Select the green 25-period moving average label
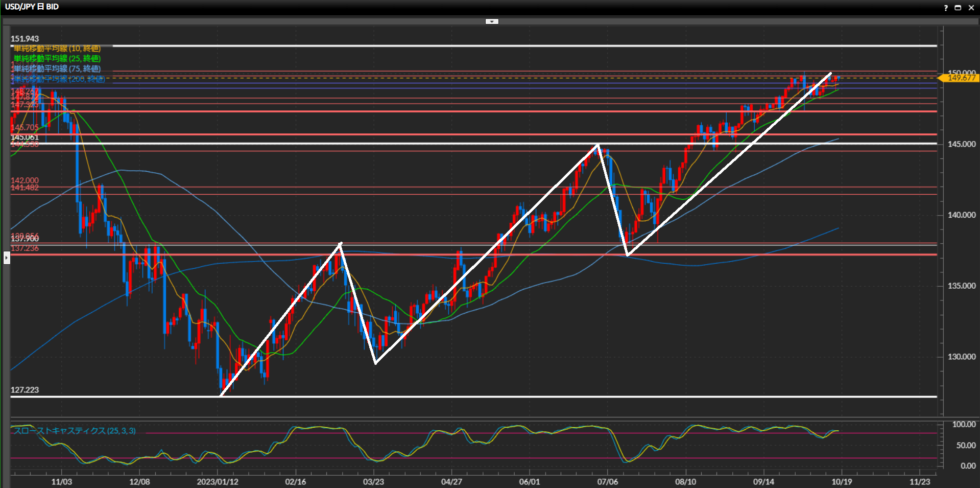The image size is (980, 488). pyautogui.click(x=57, y=59)
